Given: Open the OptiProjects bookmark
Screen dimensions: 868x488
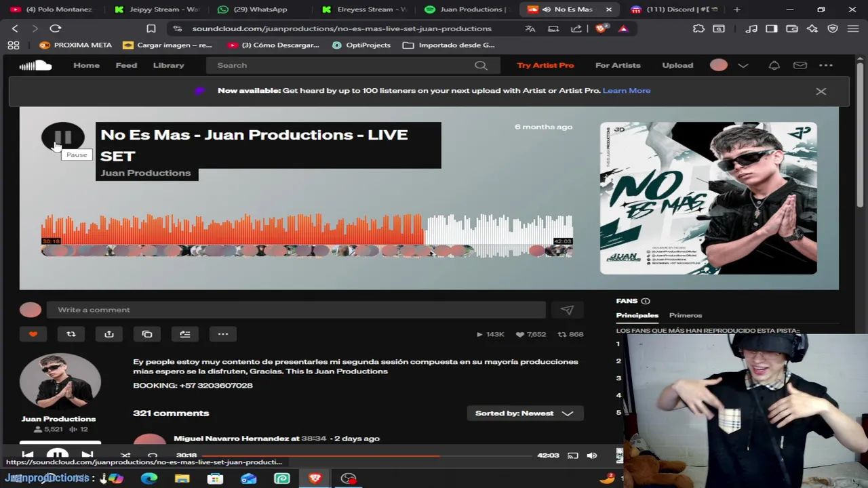Looking at the screenshot, I should coord(361,45).
